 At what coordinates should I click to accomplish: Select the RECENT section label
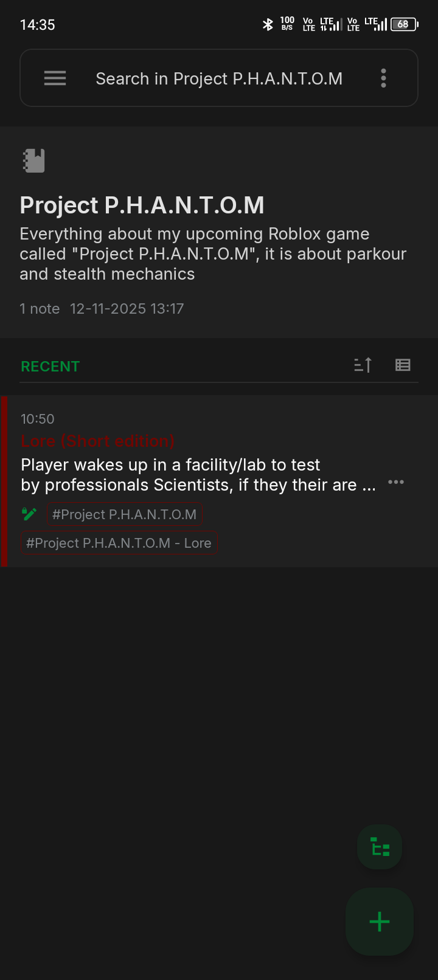click(50, 367)
